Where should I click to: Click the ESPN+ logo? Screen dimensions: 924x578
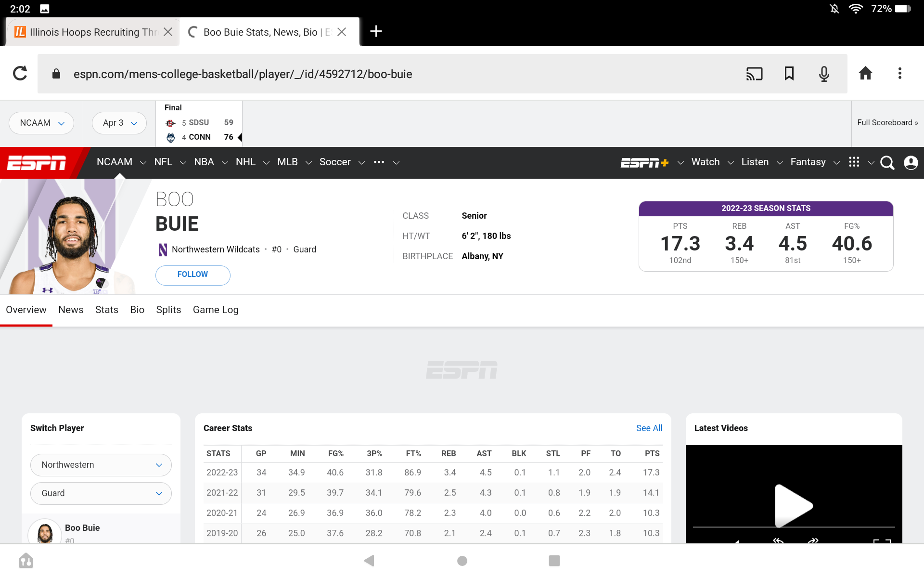(644, 163)
